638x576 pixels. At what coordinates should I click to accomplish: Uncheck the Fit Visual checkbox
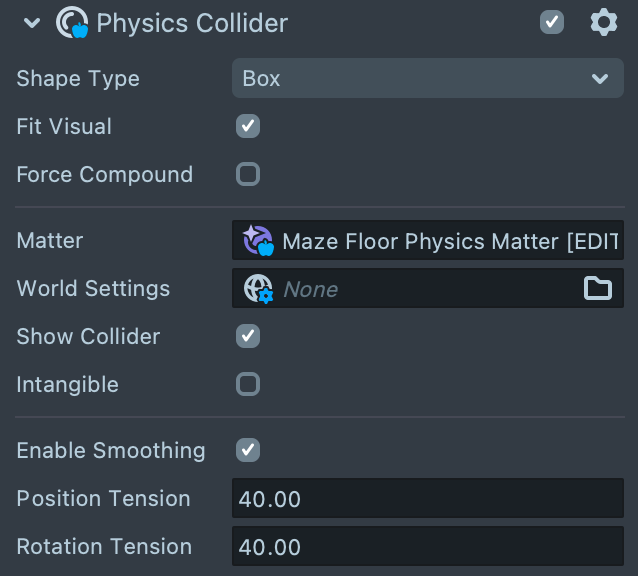point(248,126)
